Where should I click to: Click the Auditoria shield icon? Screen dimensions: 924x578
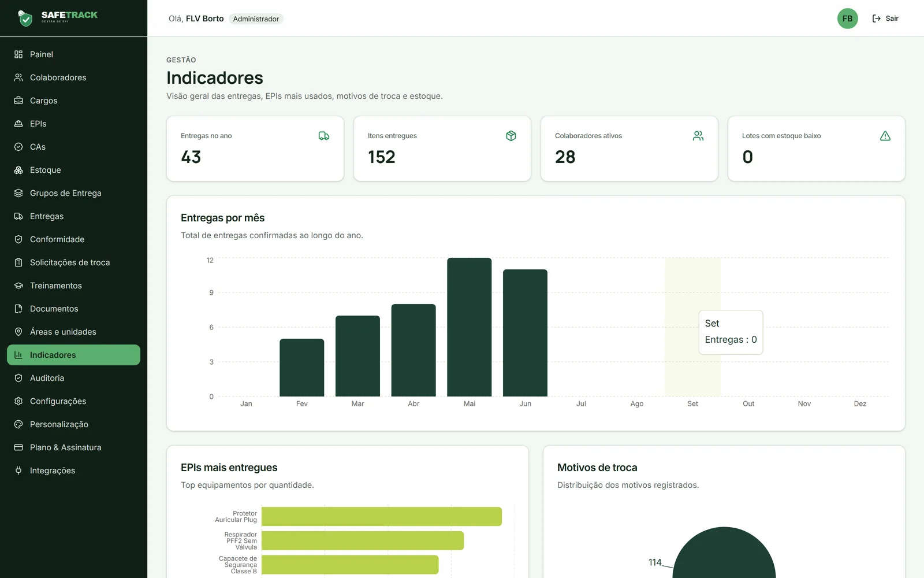pos(18,378)
